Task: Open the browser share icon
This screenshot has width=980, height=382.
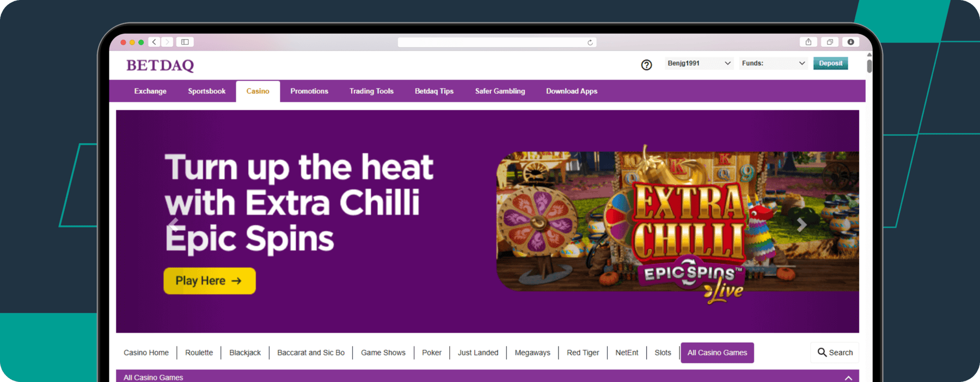Action: (808, 42)
